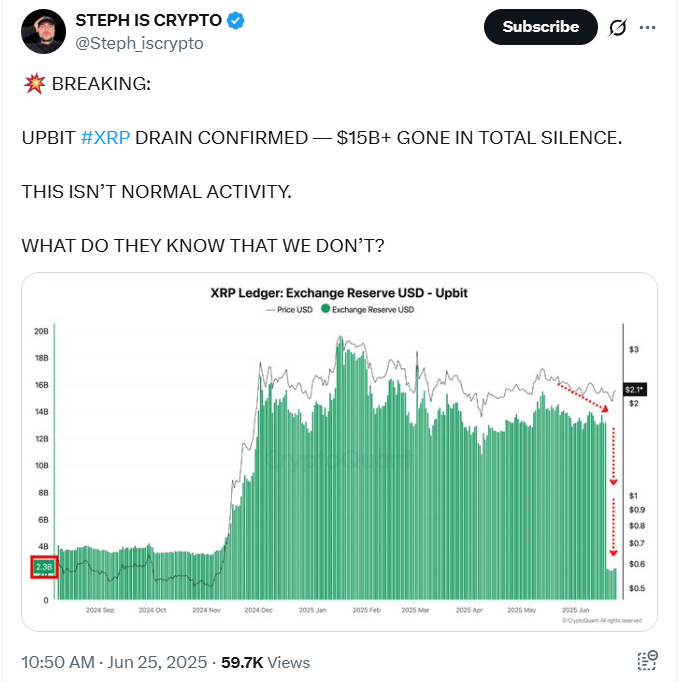Open the @Steph_iscrypto handle link
Viewport: 679px width, 682px height.
pyautogui.click(x=139, y=43)
